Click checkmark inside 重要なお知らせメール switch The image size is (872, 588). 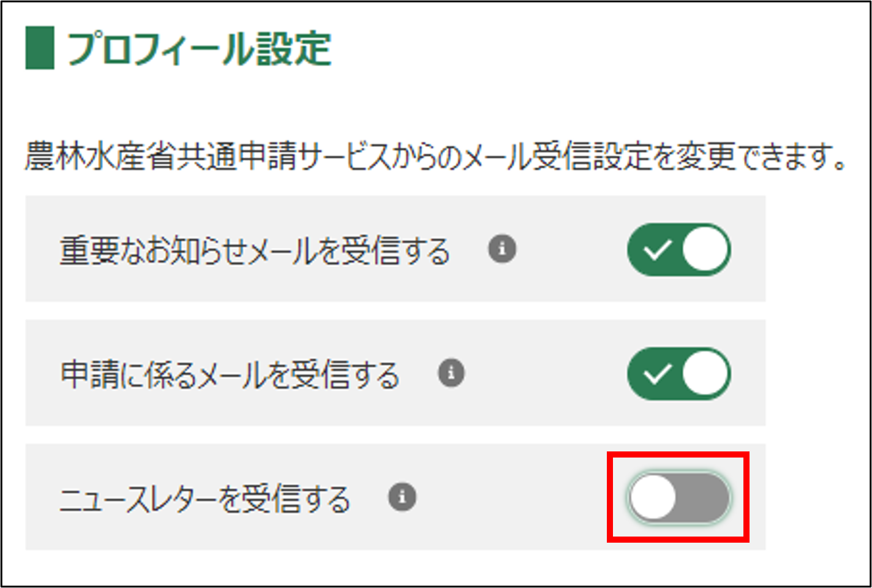[x=657, y=250]
